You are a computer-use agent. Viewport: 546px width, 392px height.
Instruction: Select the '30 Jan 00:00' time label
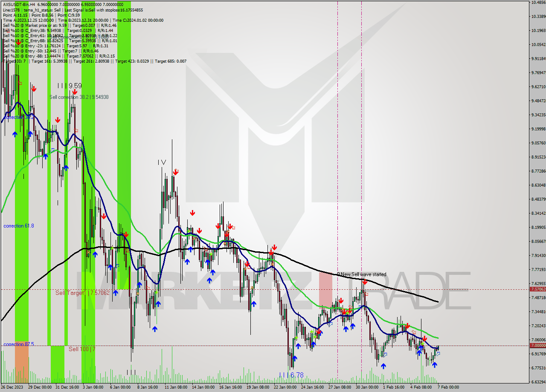[x=367, y=387]
